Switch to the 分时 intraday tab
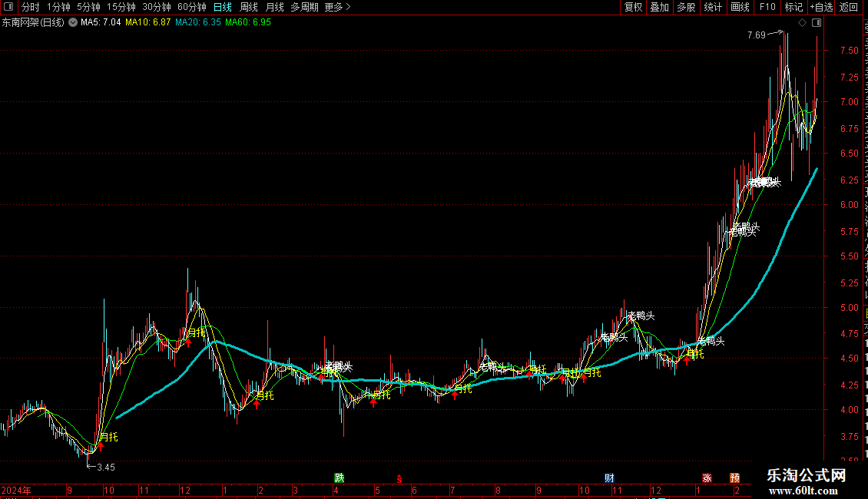The height and width of the screenshot is (499, 868). (31, 7)
